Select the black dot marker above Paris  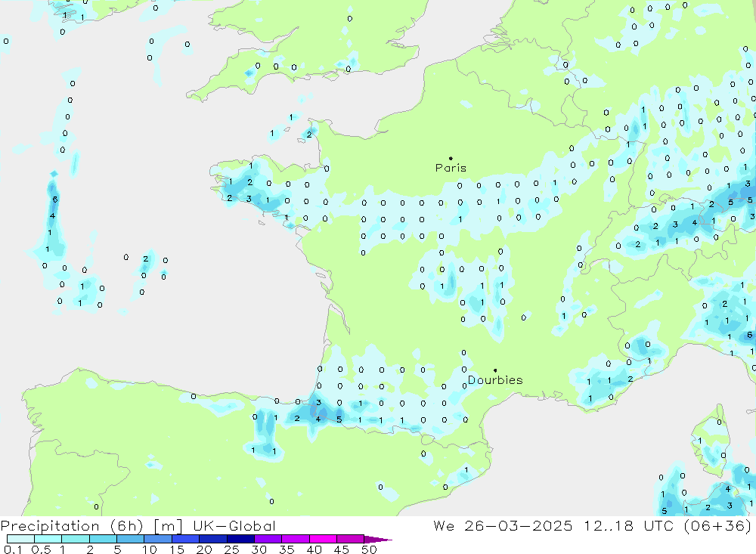pyautogui.click(x=451, y=158)
